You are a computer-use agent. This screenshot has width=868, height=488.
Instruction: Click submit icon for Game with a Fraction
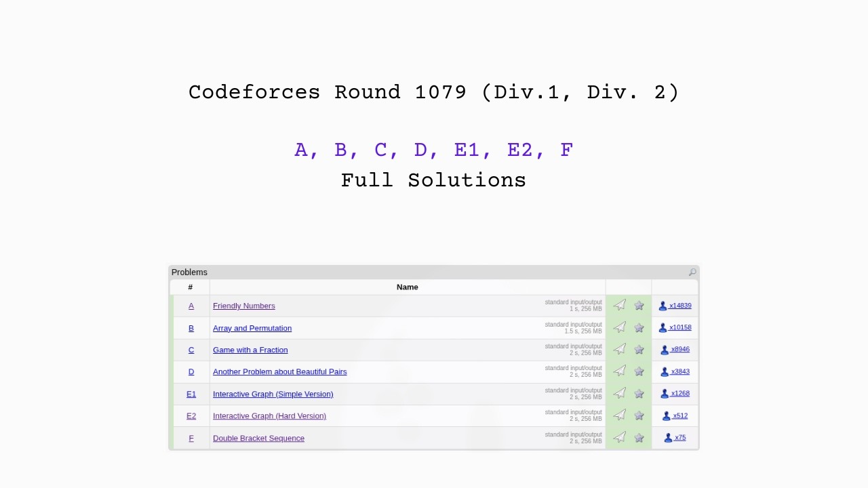(x=620, y=349)
